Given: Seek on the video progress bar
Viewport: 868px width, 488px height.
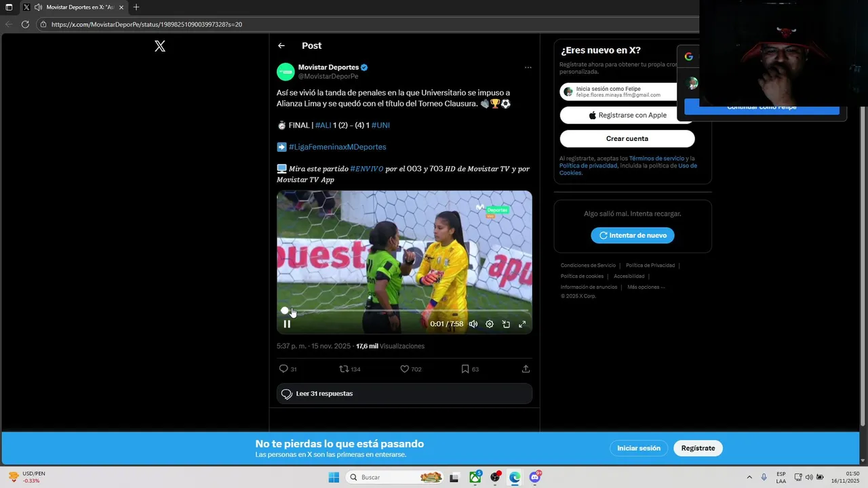Looking at the screenshot, I should click(404, 310).
